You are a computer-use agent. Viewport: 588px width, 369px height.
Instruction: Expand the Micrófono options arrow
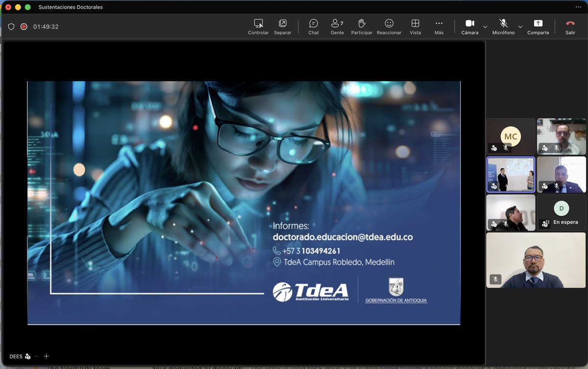click(x=520, y=26)
